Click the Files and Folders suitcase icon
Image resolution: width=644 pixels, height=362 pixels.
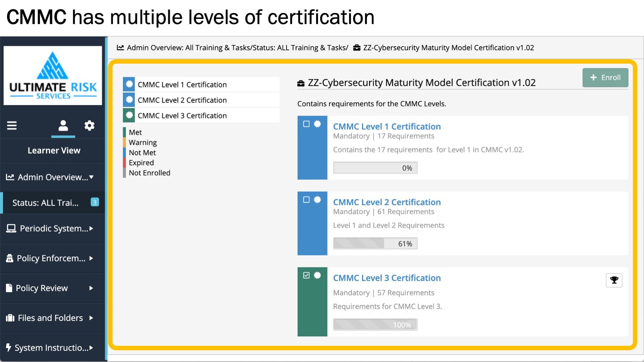[10, 318]
